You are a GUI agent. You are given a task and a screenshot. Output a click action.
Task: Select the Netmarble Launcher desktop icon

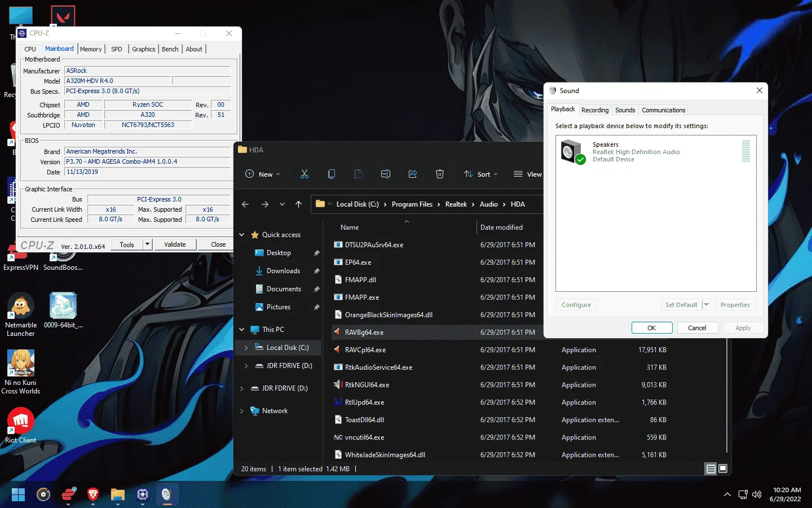[21, 314]
